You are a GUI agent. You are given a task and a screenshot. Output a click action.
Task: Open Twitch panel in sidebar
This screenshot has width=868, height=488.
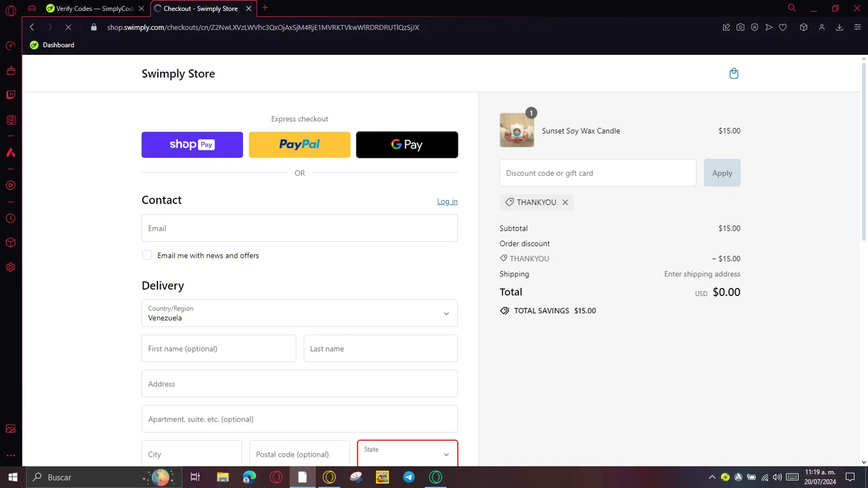(10, 95)
